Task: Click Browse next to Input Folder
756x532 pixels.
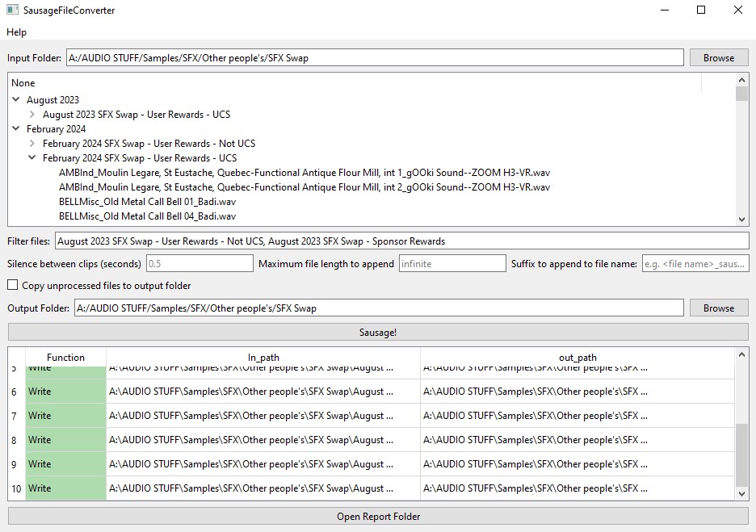Action: (x=718, y=58)
